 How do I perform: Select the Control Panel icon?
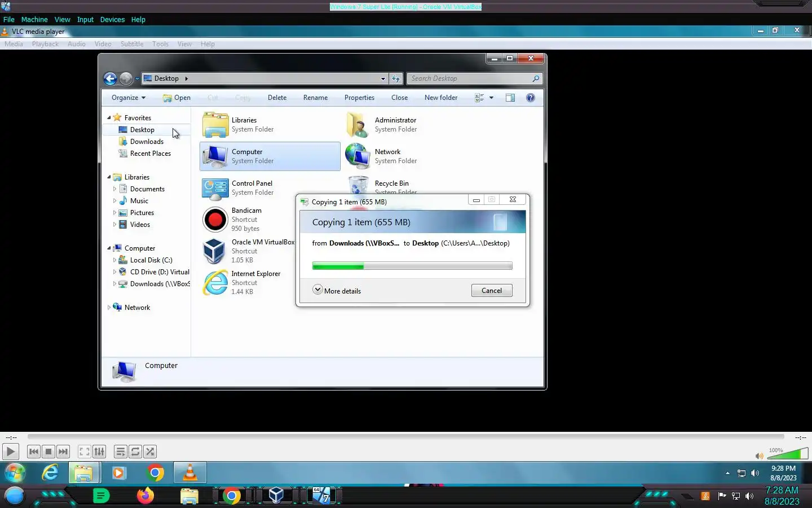click(x=215, y=188)
